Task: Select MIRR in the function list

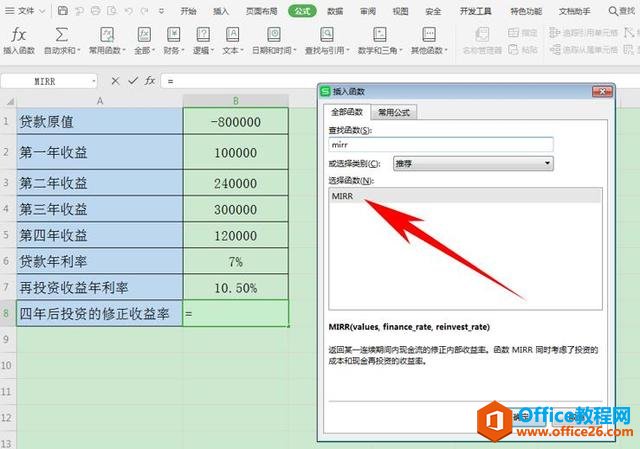Action: point(465,196)
